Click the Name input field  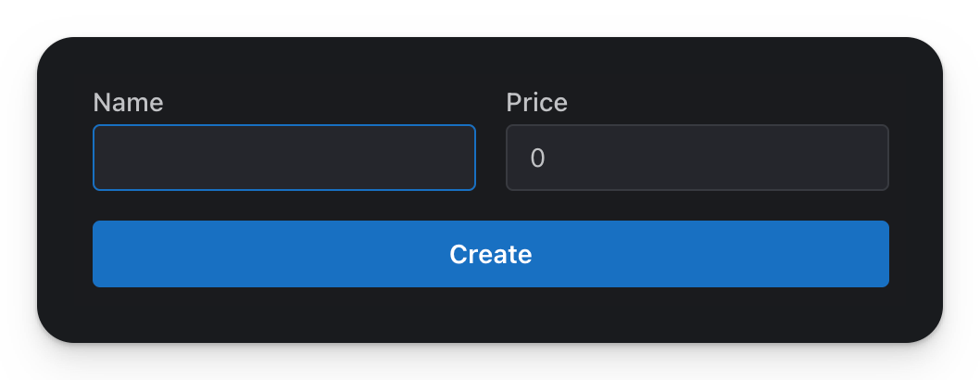pos(283,158)
